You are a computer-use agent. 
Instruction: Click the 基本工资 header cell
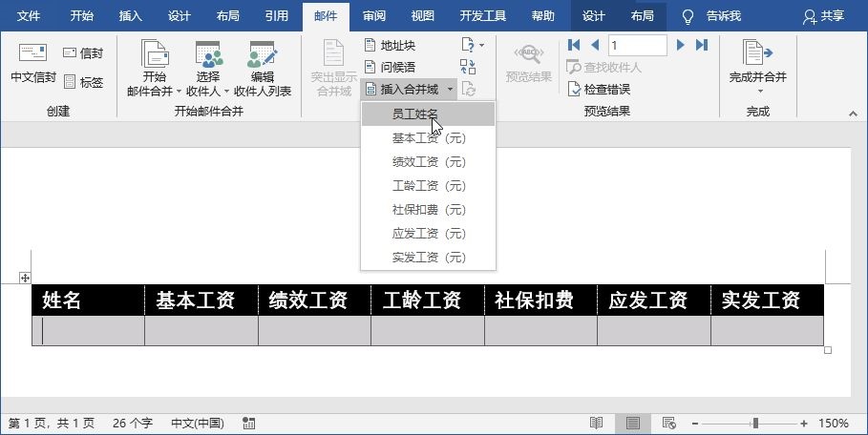201,300
